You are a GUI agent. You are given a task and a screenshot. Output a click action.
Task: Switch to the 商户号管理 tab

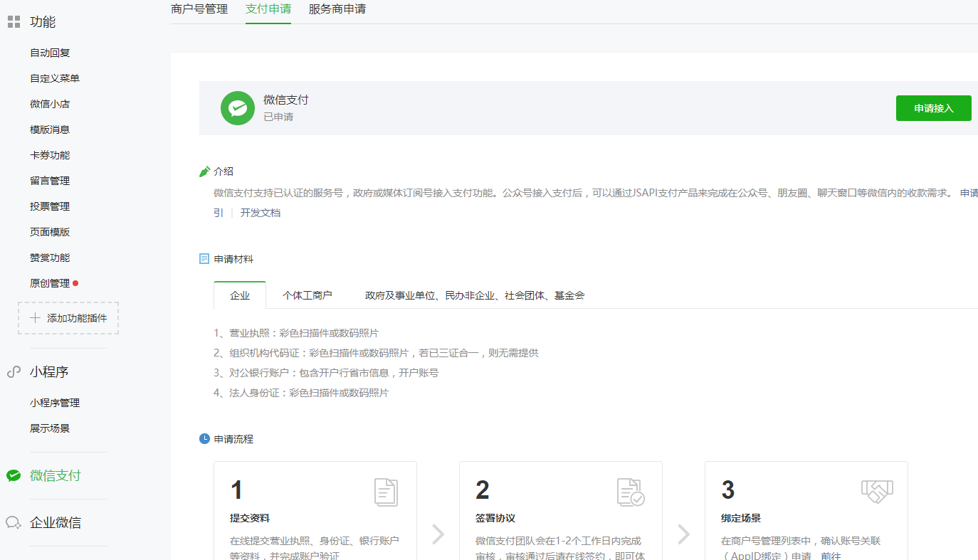[x=199, y=9]
